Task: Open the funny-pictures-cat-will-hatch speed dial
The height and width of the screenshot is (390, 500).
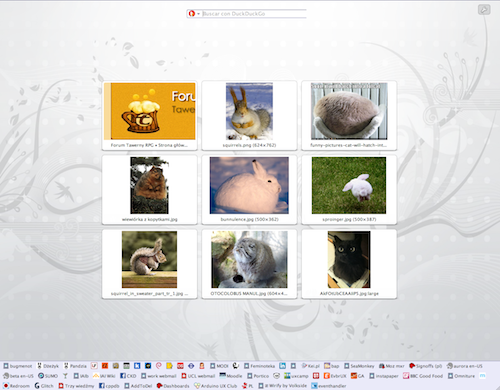Action: pyautogui.click(x=349, y=115)
